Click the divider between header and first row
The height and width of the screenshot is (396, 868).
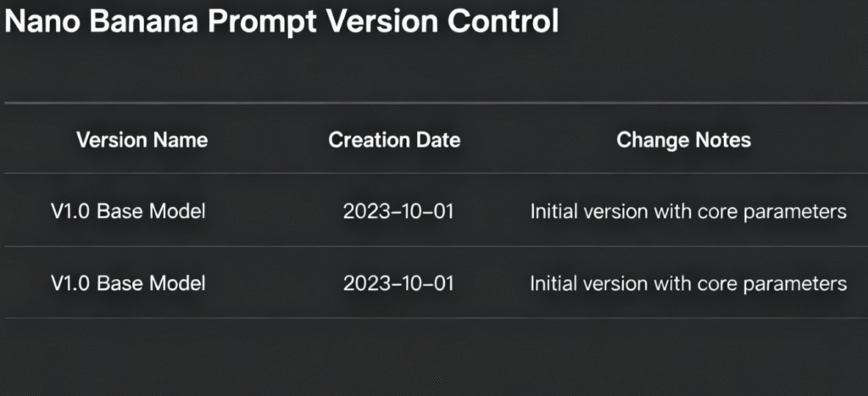click(x=434, y=174)
